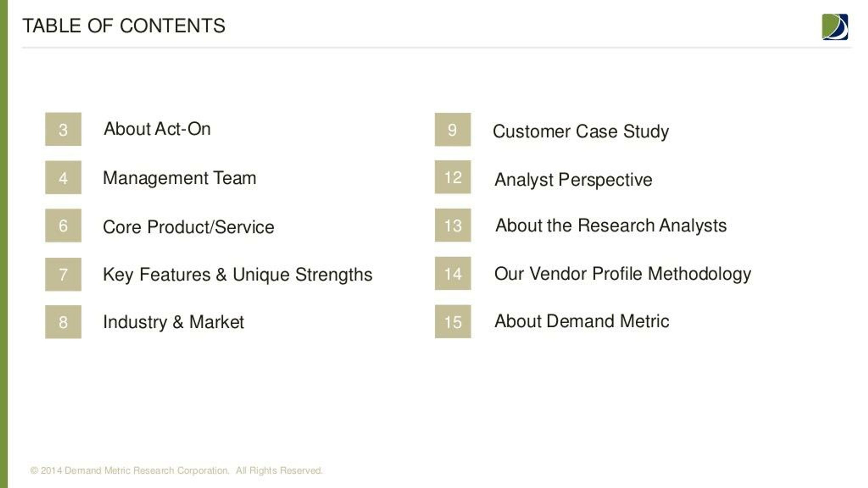Open Core Product/Service entry
This screenshot has width=868, height=488.
pos(189,227)
